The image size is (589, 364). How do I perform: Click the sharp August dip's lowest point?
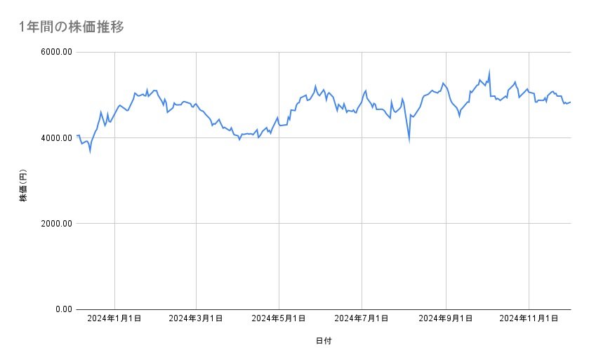[x=409, y=140]
